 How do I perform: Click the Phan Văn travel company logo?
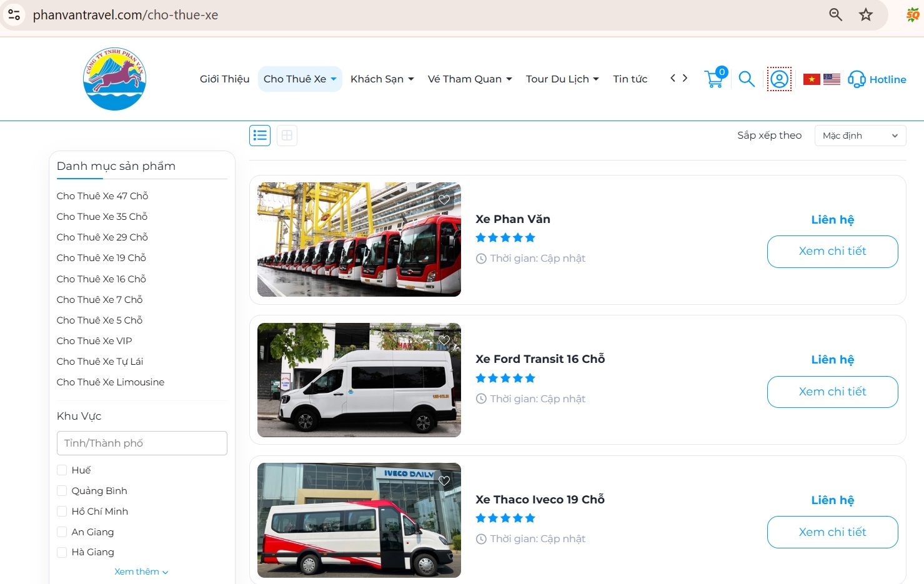(114, 77)
